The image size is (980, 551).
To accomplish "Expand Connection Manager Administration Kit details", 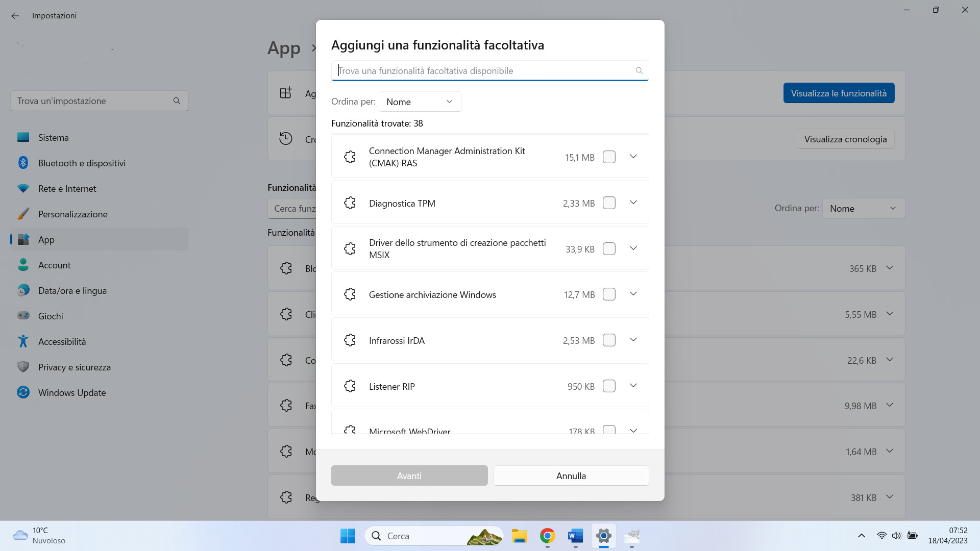I will [x=633, y=157].
